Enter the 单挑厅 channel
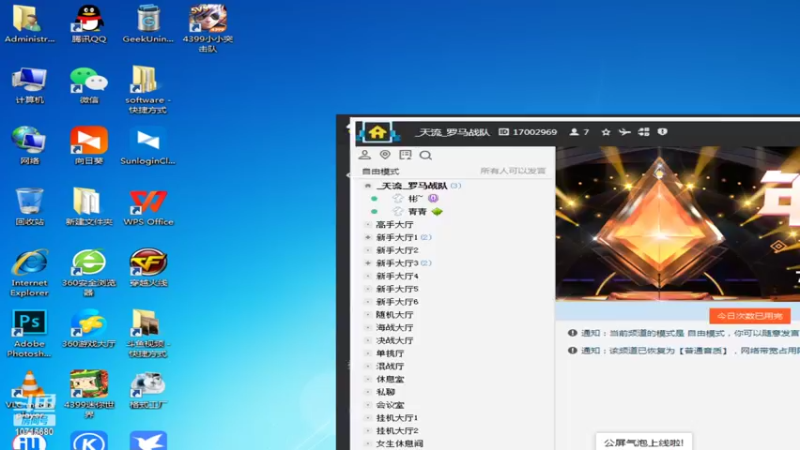Viewport: 800px width, 450px height. (x=390, y=353)
